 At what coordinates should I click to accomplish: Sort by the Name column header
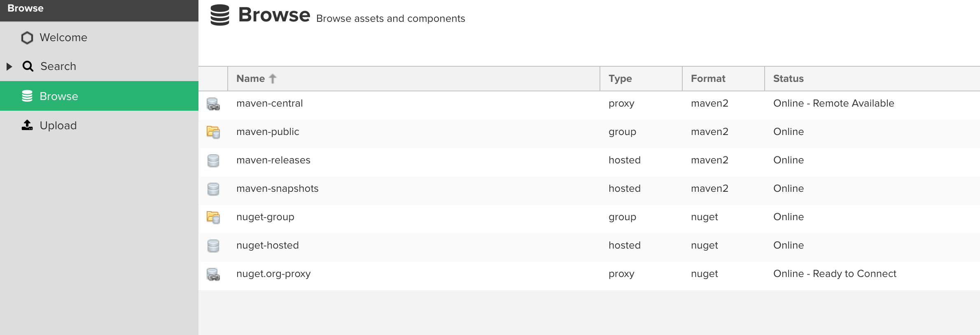250,79
